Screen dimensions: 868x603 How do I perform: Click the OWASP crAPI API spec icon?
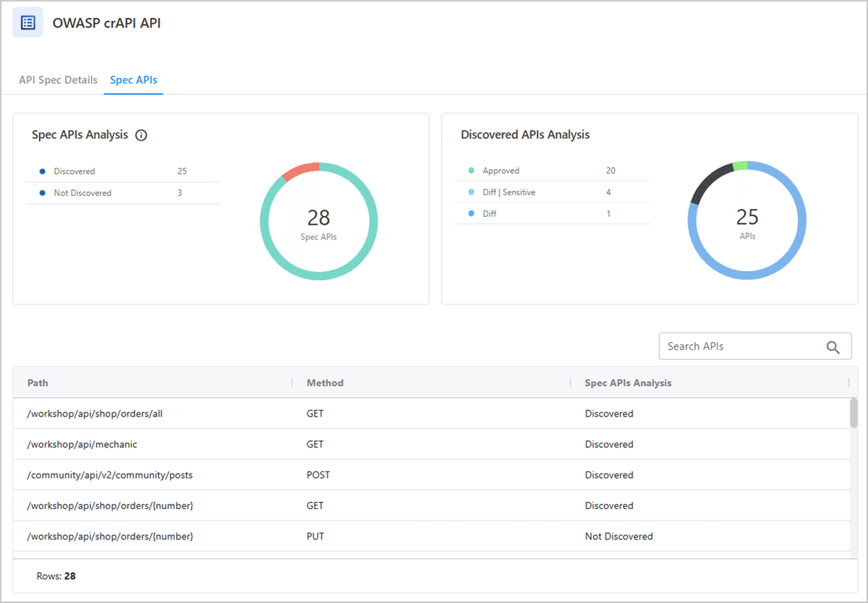pos(27,22)
